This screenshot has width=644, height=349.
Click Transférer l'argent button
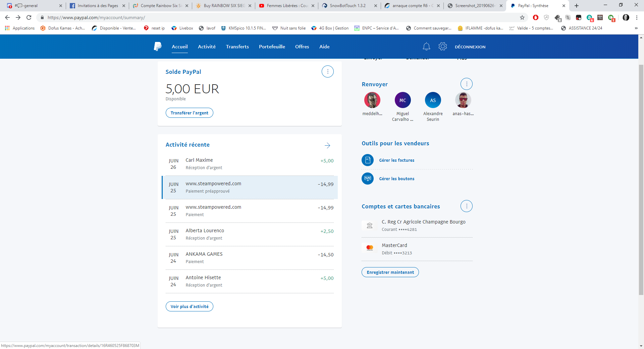point(190,113)
